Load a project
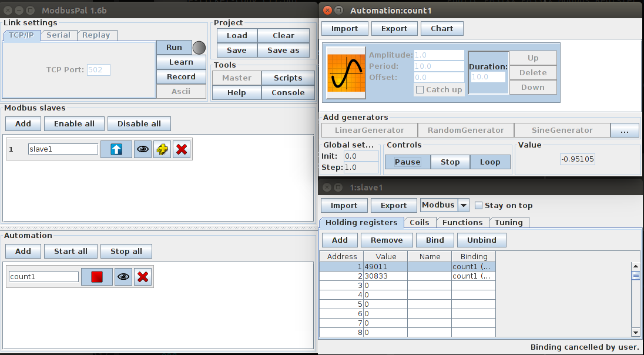This screenshot has width=644, height=355. pyautogui.click(x=237, y=35)
